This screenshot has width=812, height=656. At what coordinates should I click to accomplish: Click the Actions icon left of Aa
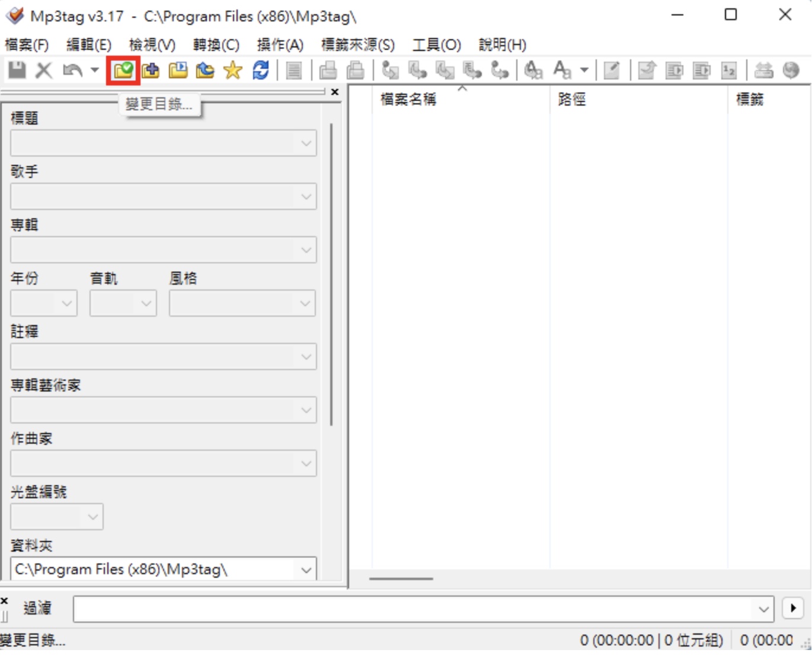point(533,71)
